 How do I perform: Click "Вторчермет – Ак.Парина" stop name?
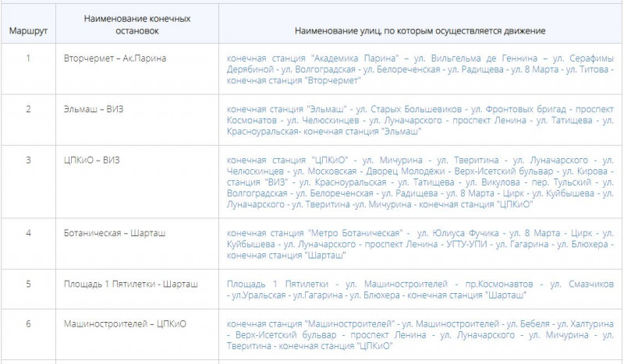pos(115,58)
